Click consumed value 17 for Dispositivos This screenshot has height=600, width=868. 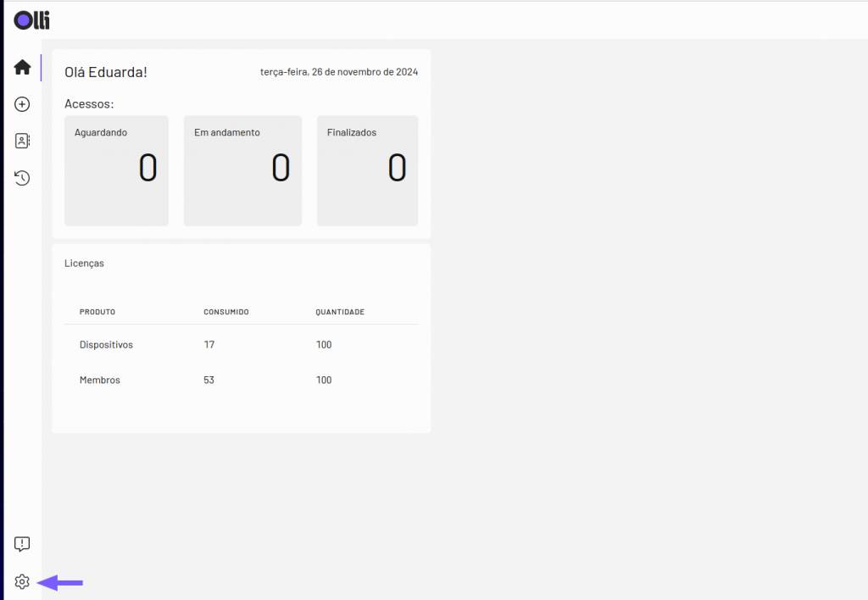(x=209, y=345)
